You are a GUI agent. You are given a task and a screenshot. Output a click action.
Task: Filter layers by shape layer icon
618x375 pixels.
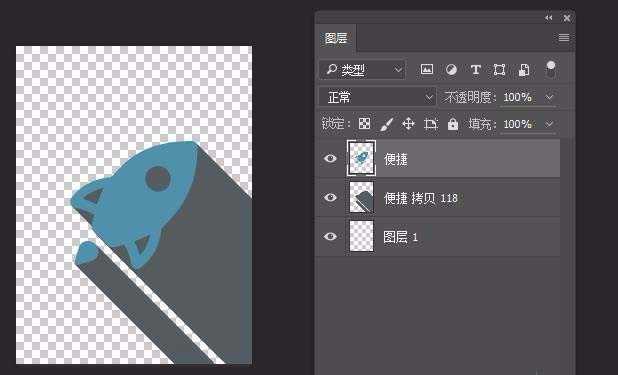pyautogui.click(x=499, y=70)
